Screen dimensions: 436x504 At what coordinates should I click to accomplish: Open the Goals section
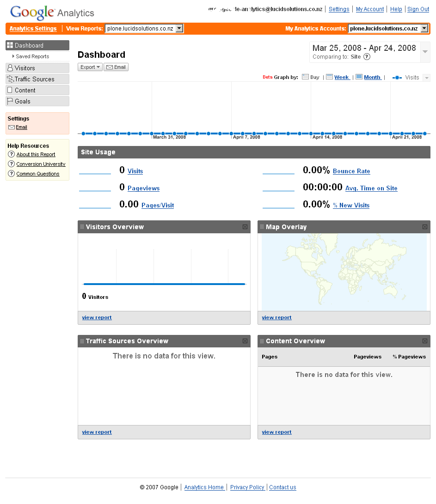coord(37,101)
